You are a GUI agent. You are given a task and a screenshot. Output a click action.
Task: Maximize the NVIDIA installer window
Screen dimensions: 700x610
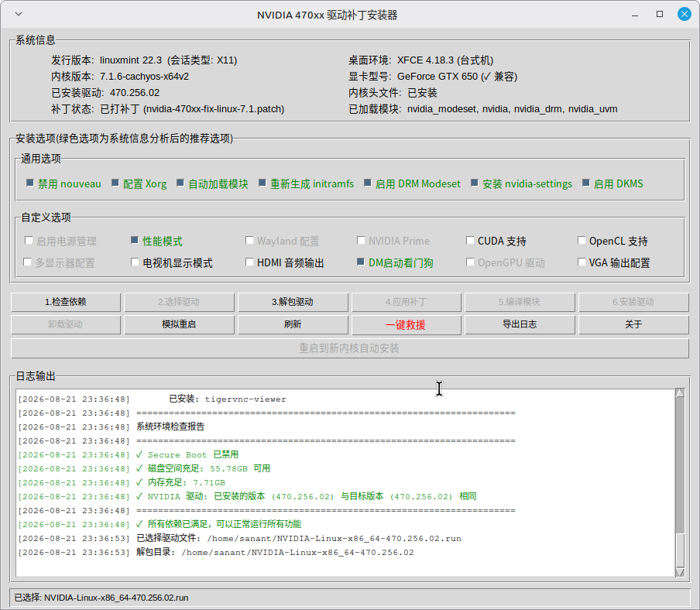click(x=660, y=14)
